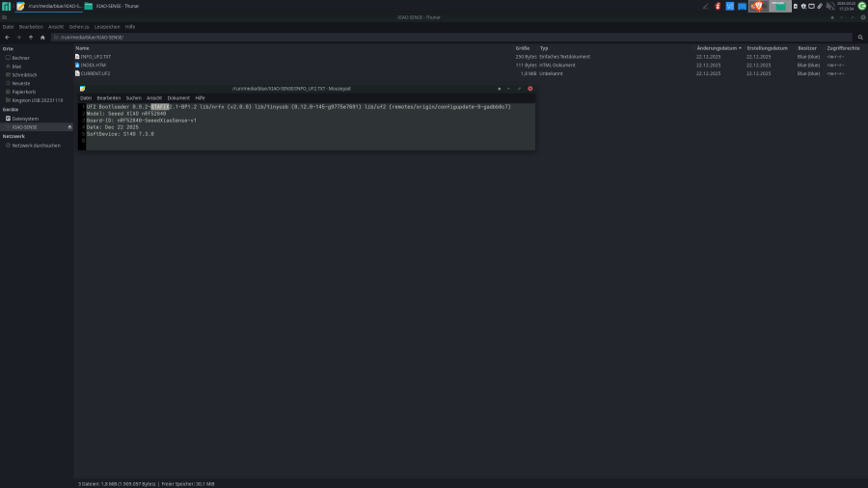Select the INDEX.HTM file
This screenshot has width=868, height=488.
[x=95, y=65]
